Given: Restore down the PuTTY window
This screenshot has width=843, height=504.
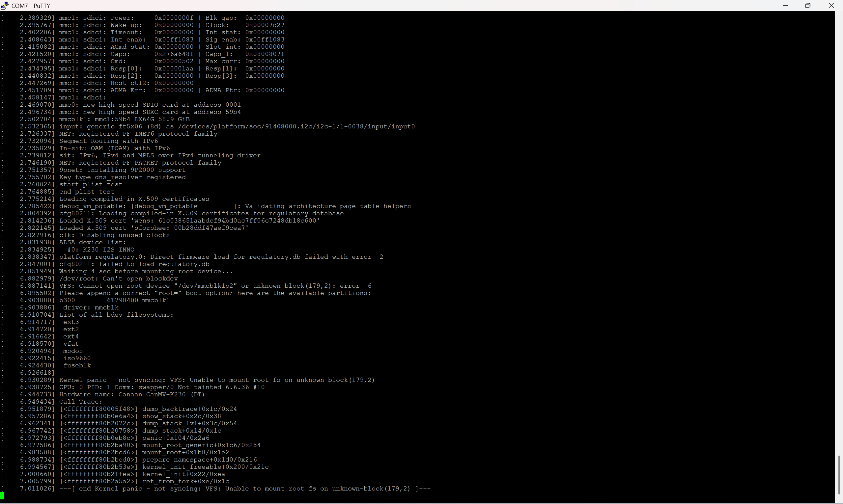Looking at the screenshot, I should tap(808, 6).
